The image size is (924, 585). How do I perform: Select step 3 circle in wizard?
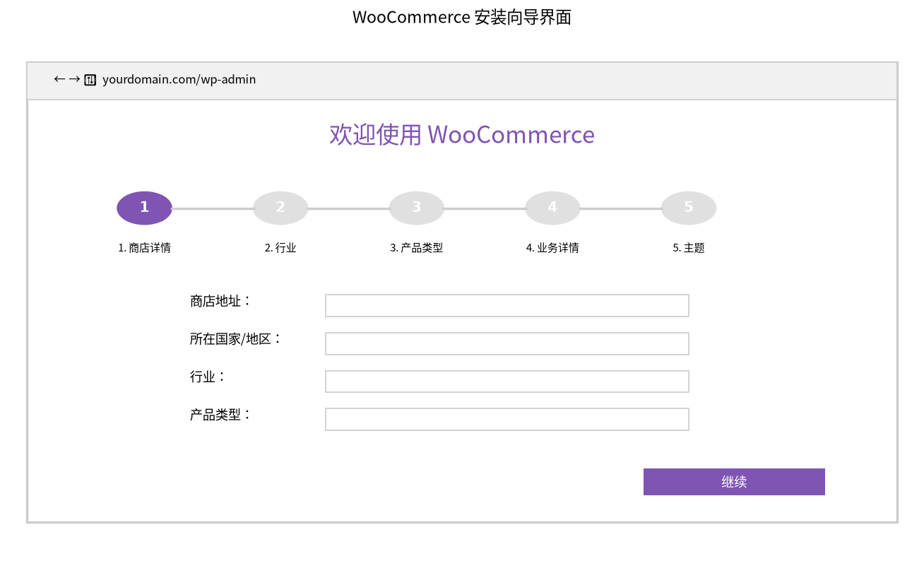[x=417, y=208]
